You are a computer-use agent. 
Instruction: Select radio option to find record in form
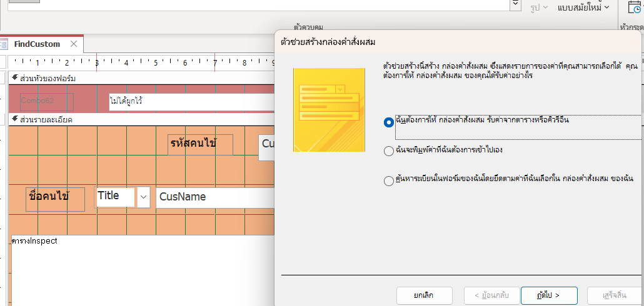(x=388, y=181)
